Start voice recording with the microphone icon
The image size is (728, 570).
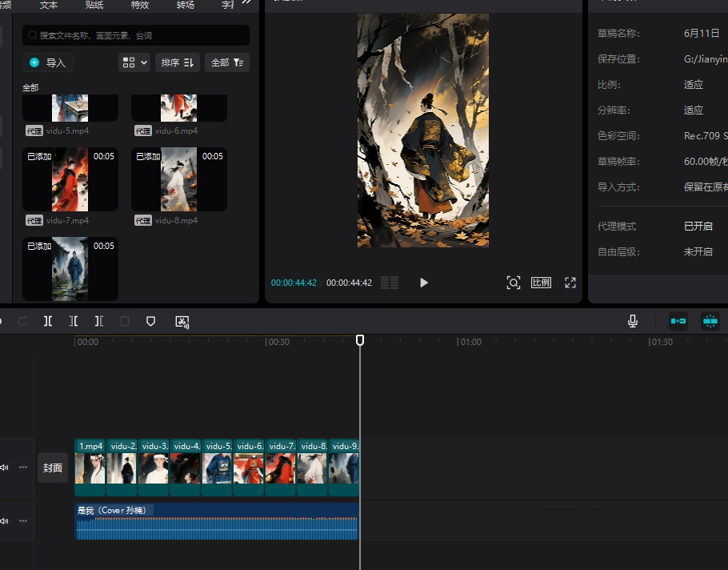(632, 321)
